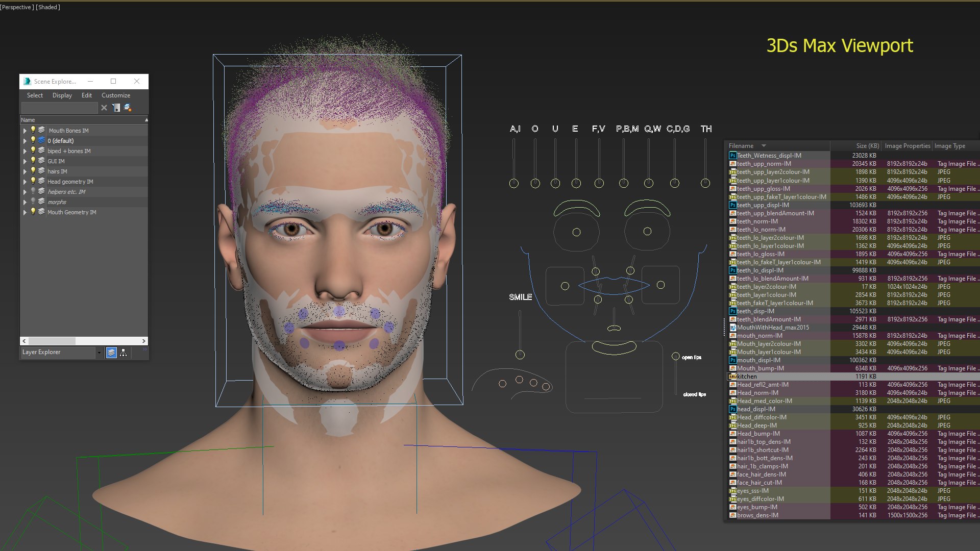Clear the Scene Explorer search filter
The image size is (980, 551).
(x=104, y=108)
